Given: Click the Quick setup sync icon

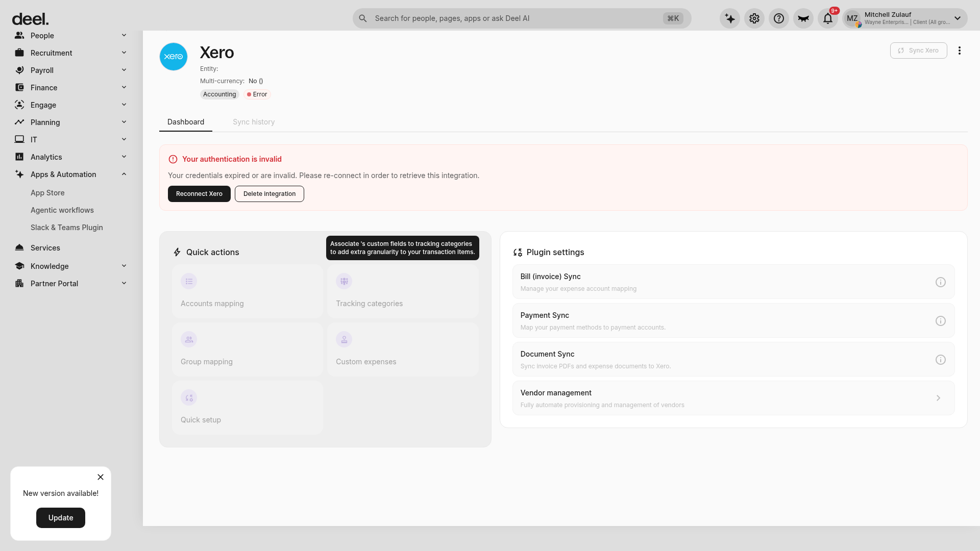Looking at the screenshot, I should 189,397.
